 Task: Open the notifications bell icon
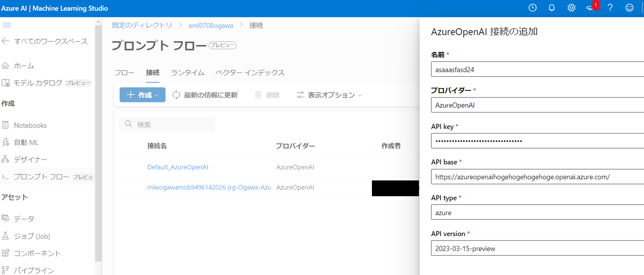[552, 8]
